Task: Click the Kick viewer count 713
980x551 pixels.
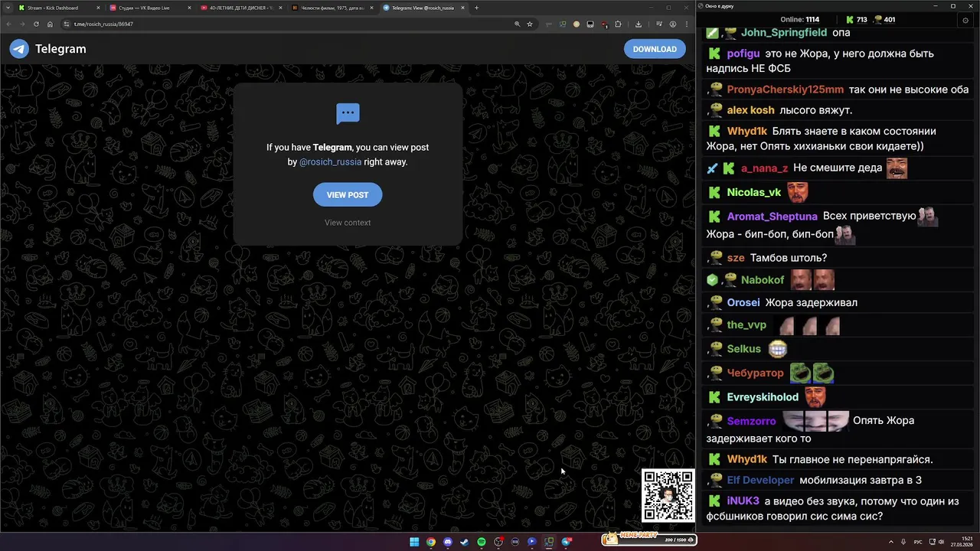Action: tap(856, 20)
